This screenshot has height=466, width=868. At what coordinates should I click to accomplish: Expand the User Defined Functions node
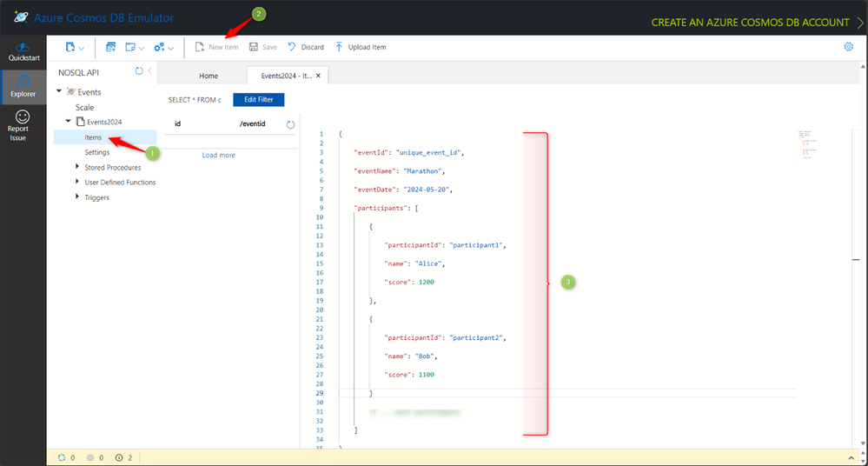tap(77, 181)
